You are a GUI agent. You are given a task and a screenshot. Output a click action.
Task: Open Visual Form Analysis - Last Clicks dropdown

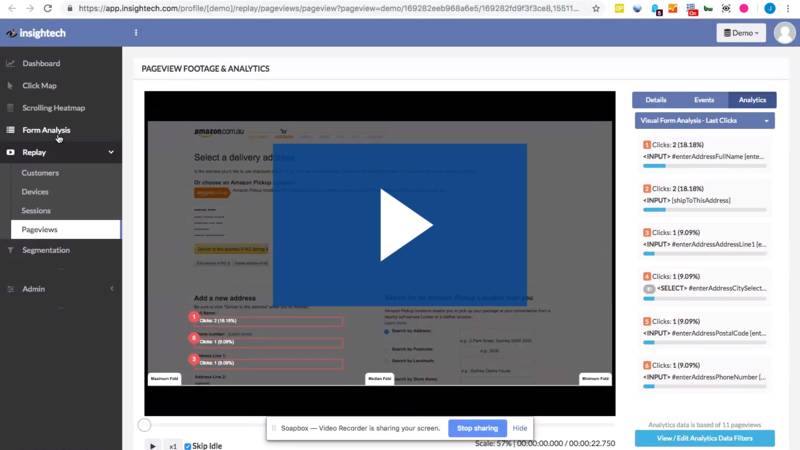point(705,120)
